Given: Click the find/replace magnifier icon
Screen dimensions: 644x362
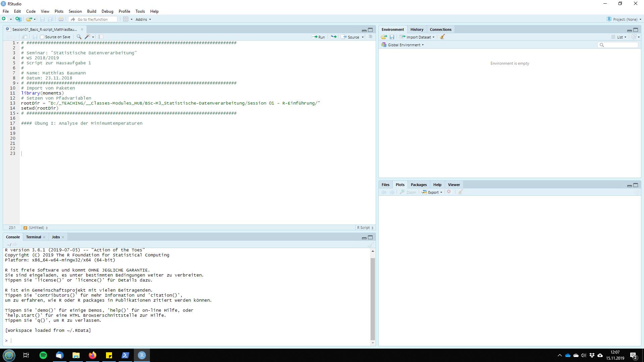Looking at the screenshot, I should tap(79, 37).
